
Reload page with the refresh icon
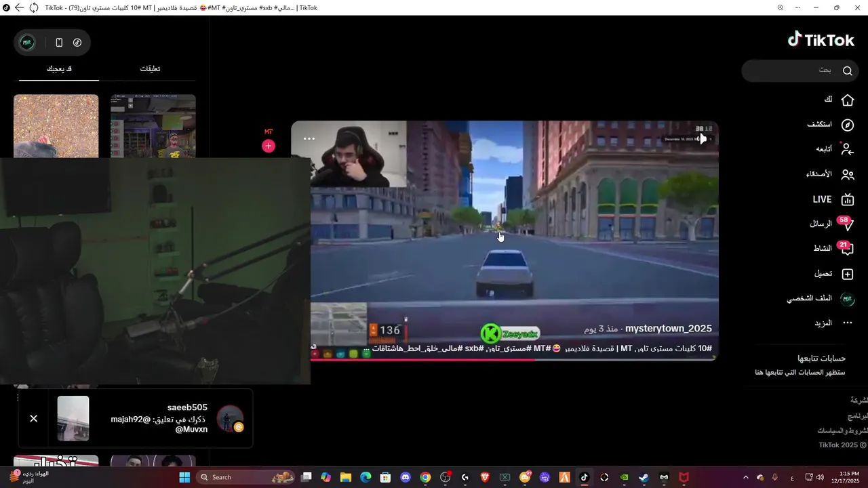pos(33,7)
